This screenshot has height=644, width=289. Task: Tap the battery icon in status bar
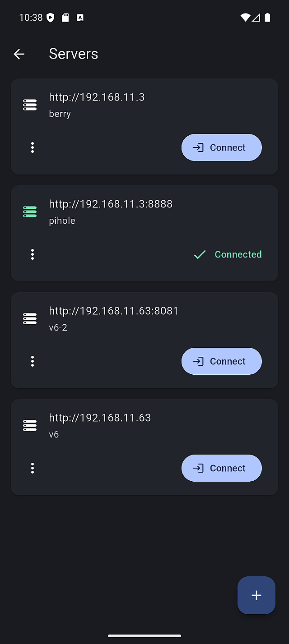tap(267, 18)
